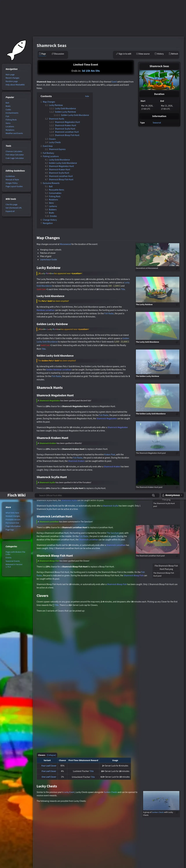
Task: Open Recent changes link
Action: click(12, 78)
